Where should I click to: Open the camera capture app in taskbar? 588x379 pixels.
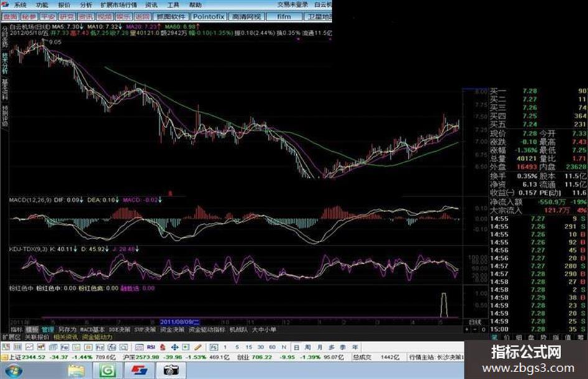170,371
